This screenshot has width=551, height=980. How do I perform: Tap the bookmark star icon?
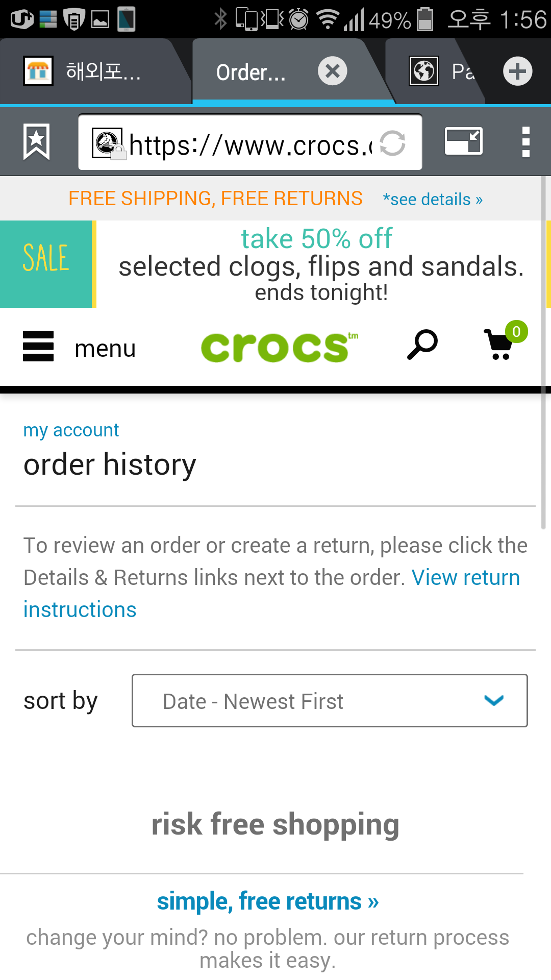tap(37, 141)
